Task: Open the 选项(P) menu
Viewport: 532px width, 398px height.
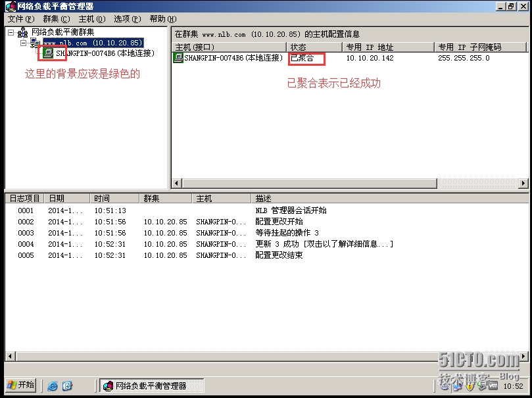Action: point(127,19)
